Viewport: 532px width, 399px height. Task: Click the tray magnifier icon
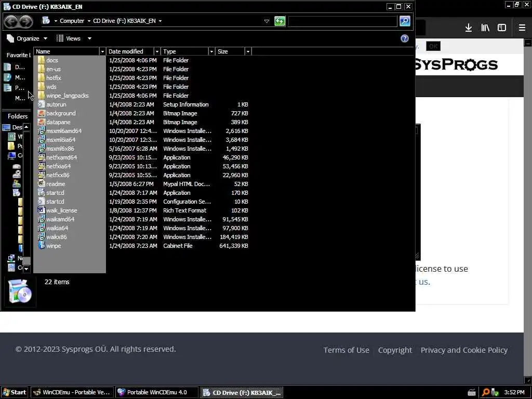[x=486, y=393]
